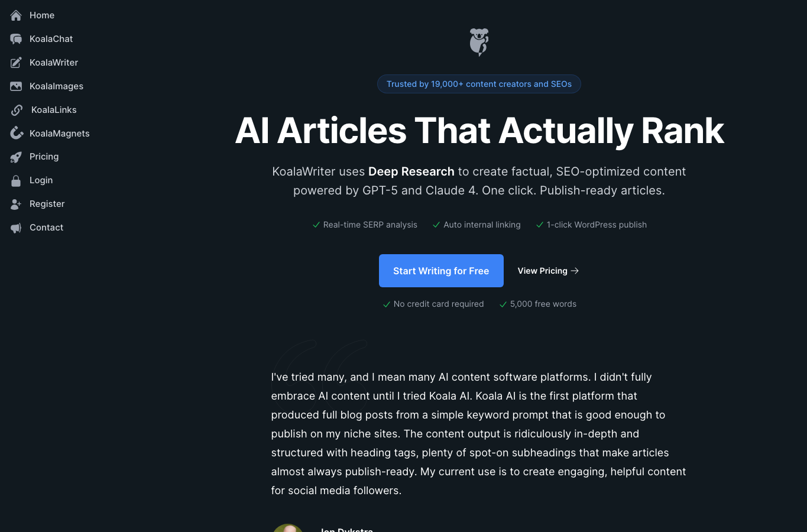Image resolution: width=807 pixels, height=532 pixels.
Task: Click the Register user-plus icon
Action: pyautogui.click(x=16, y=204)
